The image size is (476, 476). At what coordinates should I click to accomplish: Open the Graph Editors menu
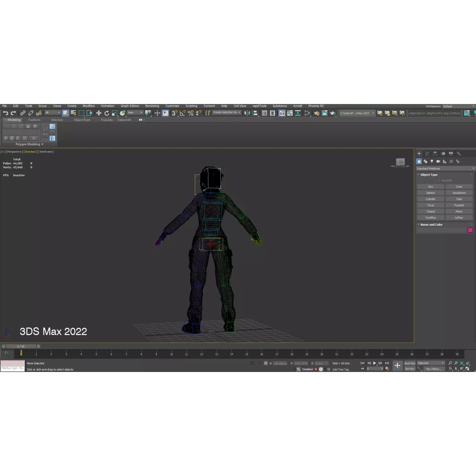(130, 106)
